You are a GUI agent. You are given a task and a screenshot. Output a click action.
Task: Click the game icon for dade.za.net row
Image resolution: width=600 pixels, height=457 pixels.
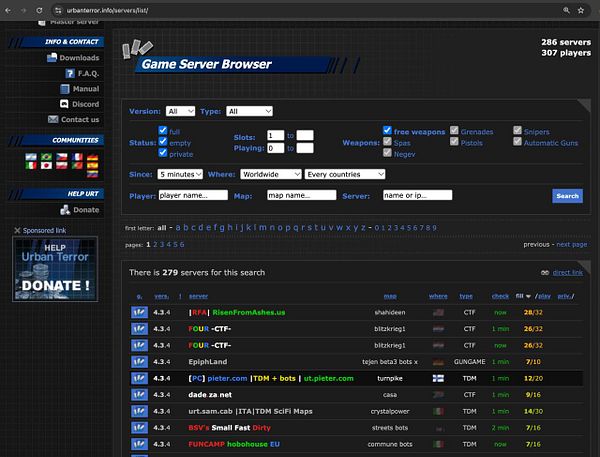139,395
